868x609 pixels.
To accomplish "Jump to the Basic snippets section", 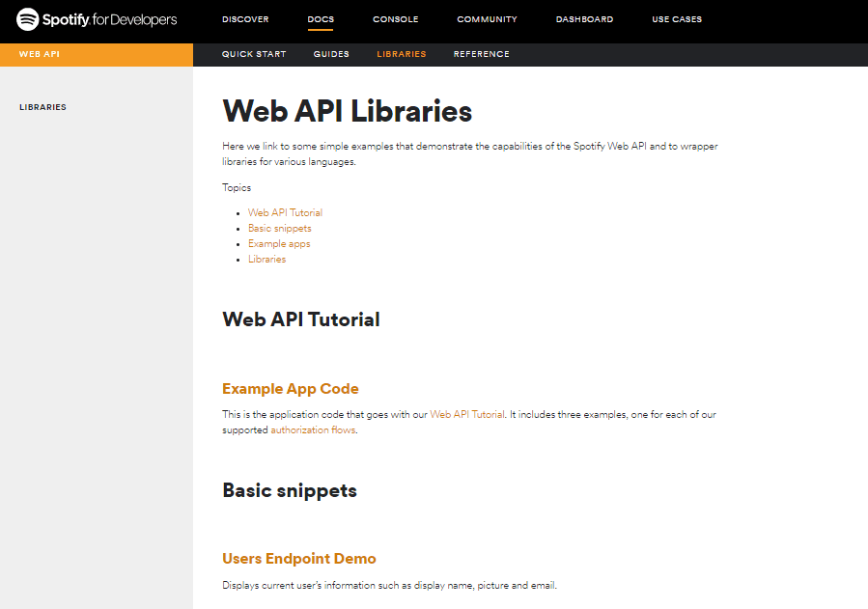I will point(280,228).
